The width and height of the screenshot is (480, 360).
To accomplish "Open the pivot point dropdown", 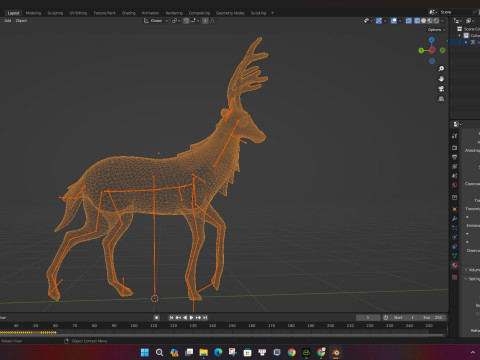I will click(x=176, y=21).
